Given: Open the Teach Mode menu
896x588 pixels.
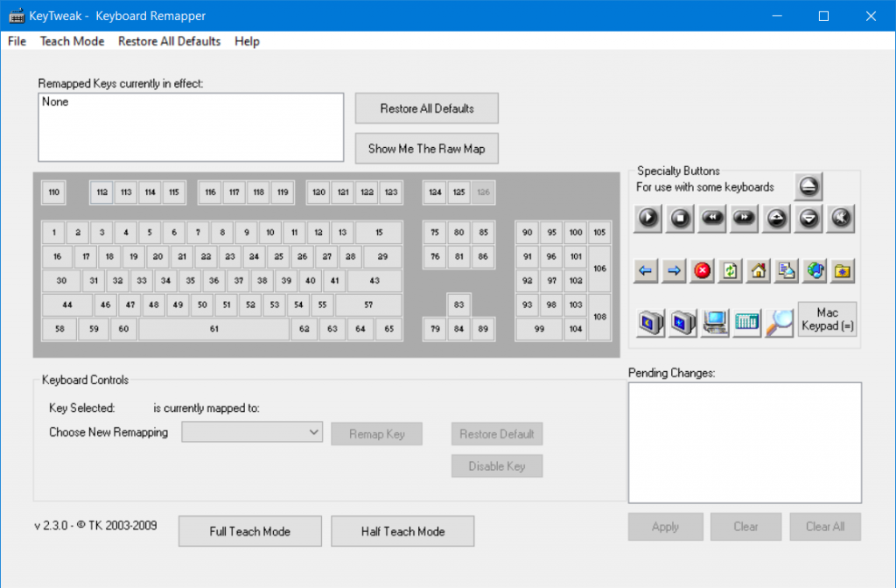Looking at the screenshot, I should click(x=72, y=41).
